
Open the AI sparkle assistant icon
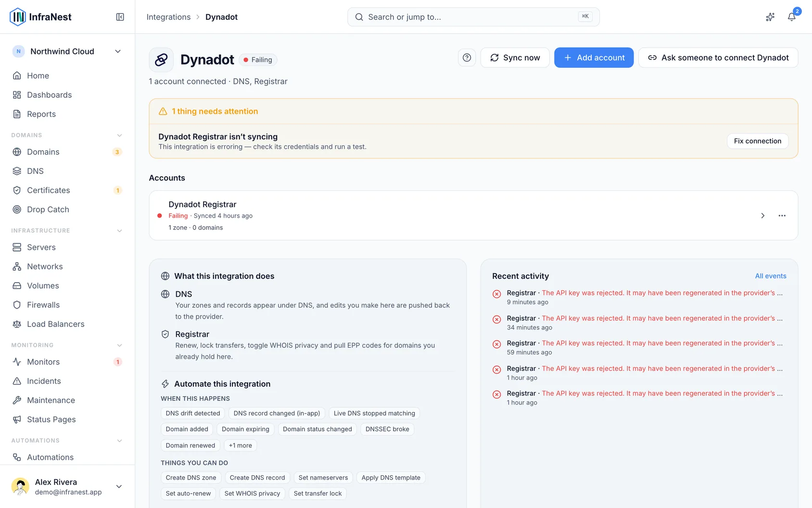click(770, 17)
